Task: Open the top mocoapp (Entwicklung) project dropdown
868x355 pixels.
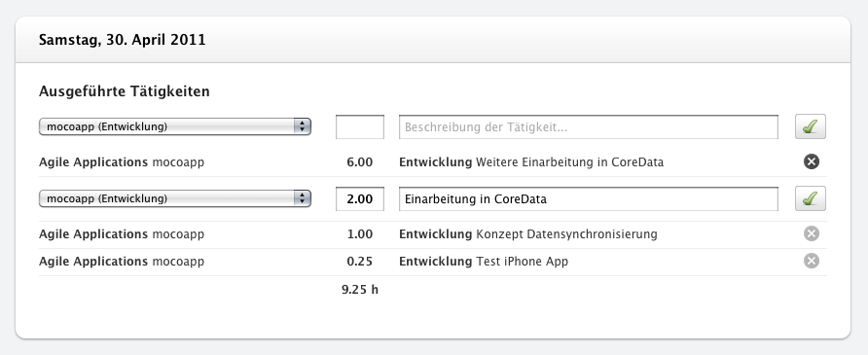Action: [x=175, y=126]
